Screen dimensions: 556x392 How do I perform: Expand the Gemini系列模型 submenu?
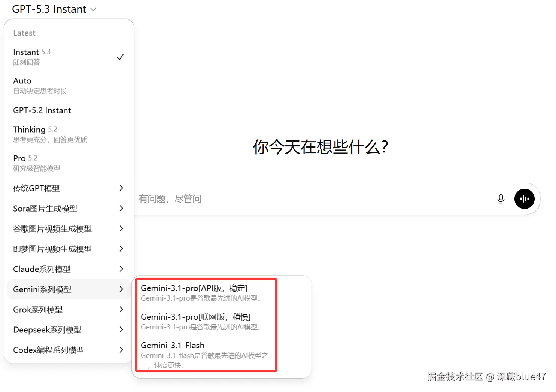(x=69, y=289)
